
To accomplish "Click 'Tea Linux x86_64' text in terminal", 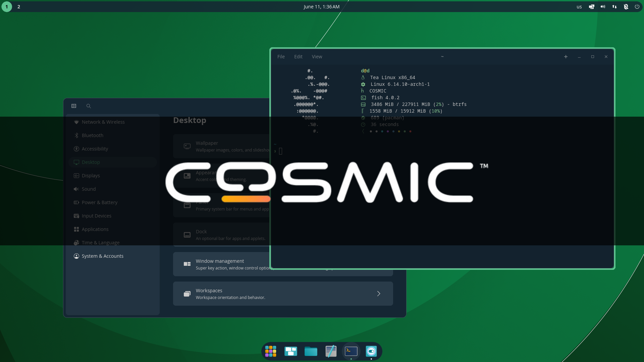I will coord(392,77).
